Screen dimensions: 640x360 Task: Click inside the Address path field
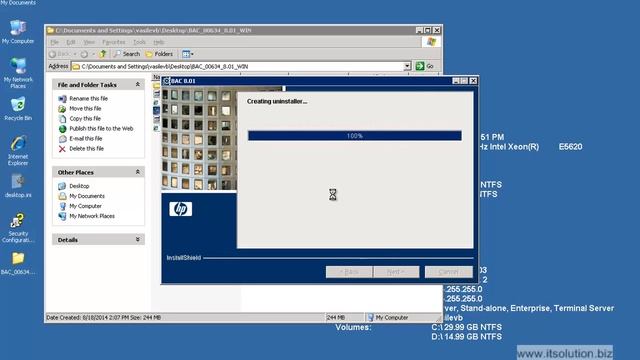(238, 66)
